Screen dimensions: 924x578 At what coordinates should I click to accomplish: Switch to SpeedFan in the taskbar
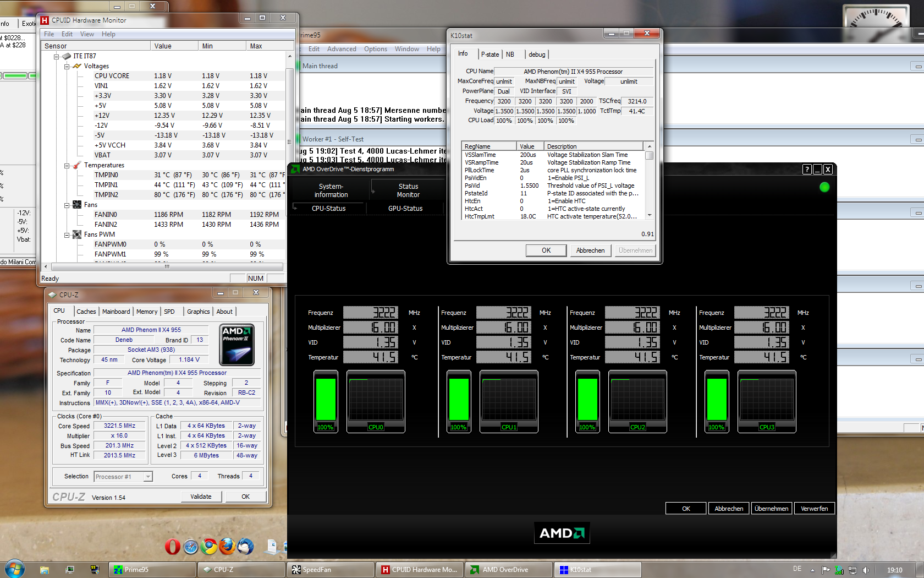331,570
